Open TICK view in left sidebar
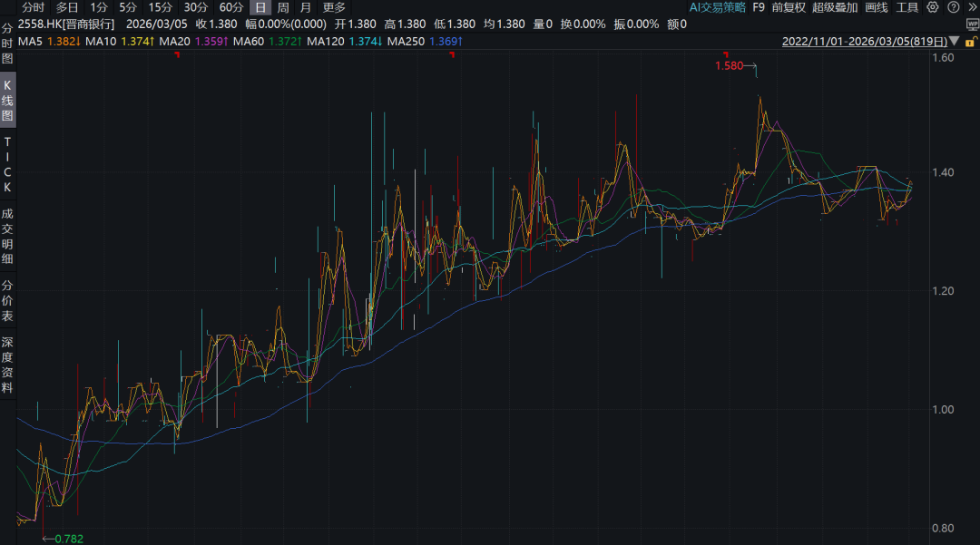This screenshot has width=980, height=545. point(7,164)
